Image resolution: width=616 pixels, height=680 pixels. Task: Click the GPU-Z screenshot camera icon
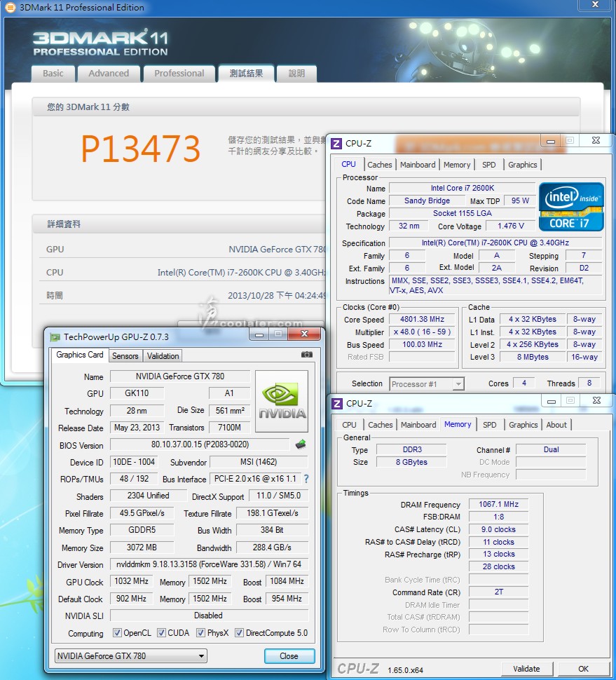[306, 355]
